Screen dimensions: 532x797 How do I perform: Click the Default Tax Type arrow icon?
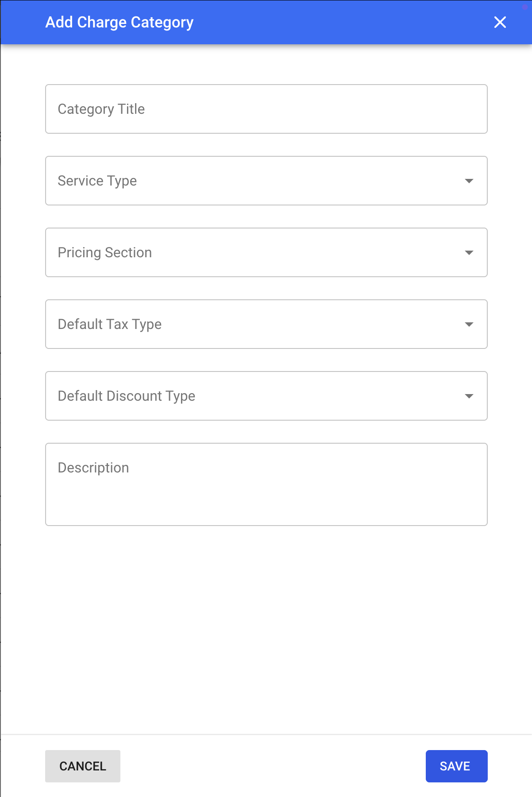[x=469, y=324]
